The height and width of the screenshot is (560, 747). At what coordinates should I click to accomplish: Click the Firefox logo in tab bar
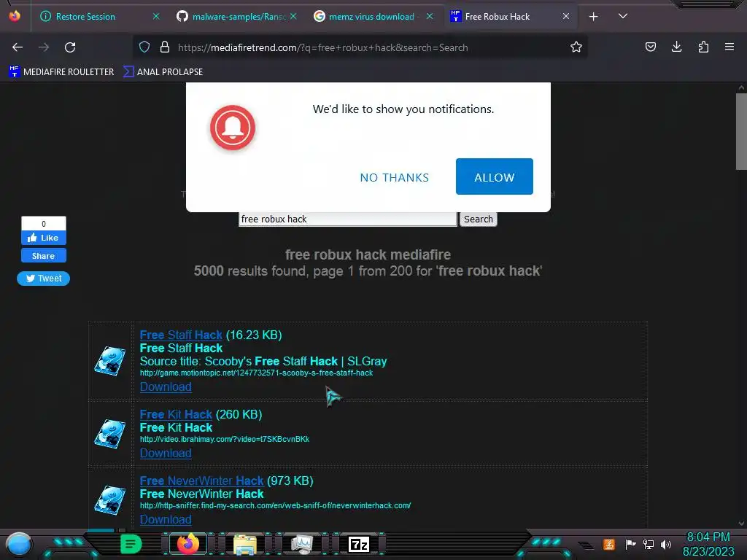click(15, 16)
